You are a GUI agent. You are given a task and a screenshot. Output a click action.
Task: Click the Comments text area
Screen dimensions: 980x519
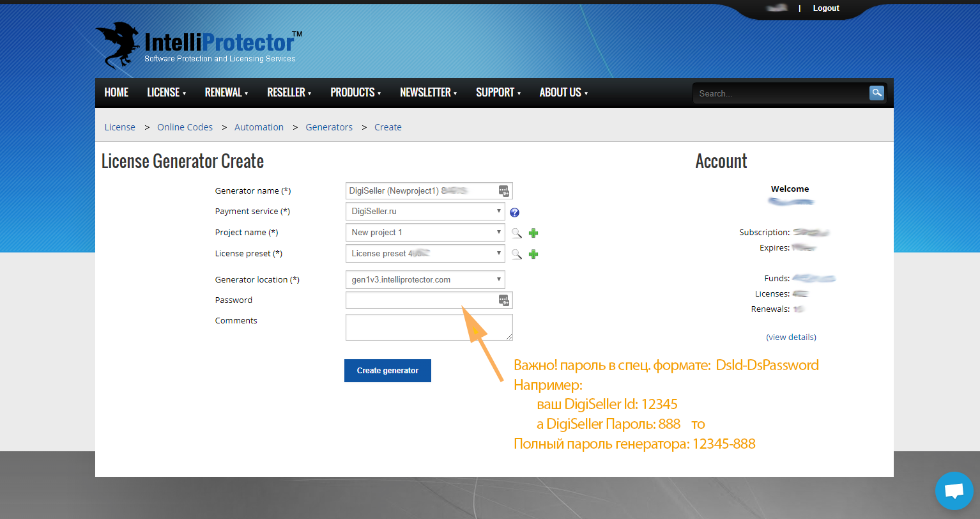click(x=429, y=327)
